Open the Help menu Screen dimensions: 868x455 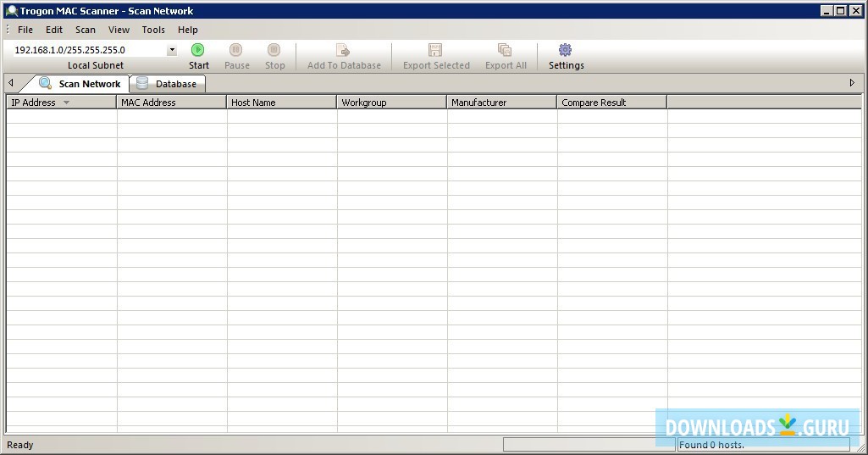[188, 30]
